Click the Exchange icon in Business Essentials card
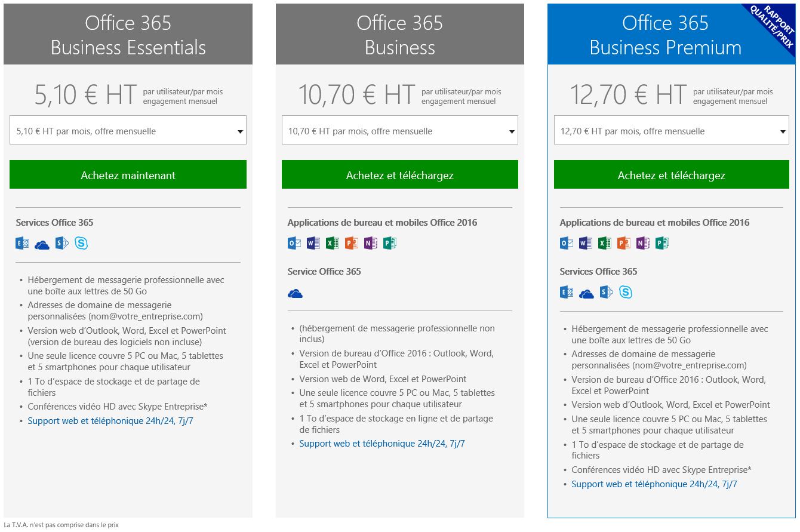The height and width of the screenshot is (532, 800). (x=22, y=243)
